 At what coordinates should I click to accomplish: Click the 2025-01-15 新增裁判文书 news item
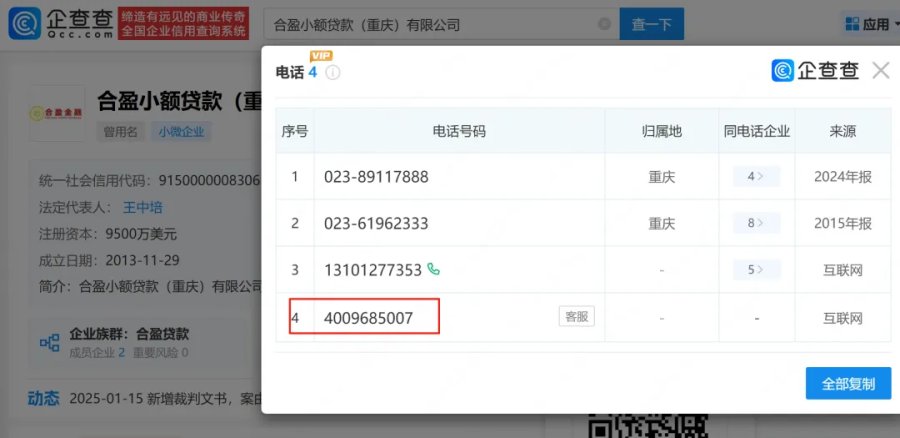(166, 398)
